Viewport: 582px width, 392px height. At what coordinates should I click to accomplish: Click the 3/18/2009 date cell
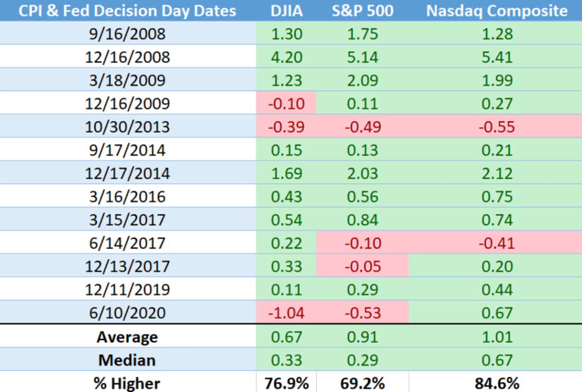click(x=127, y=80)
